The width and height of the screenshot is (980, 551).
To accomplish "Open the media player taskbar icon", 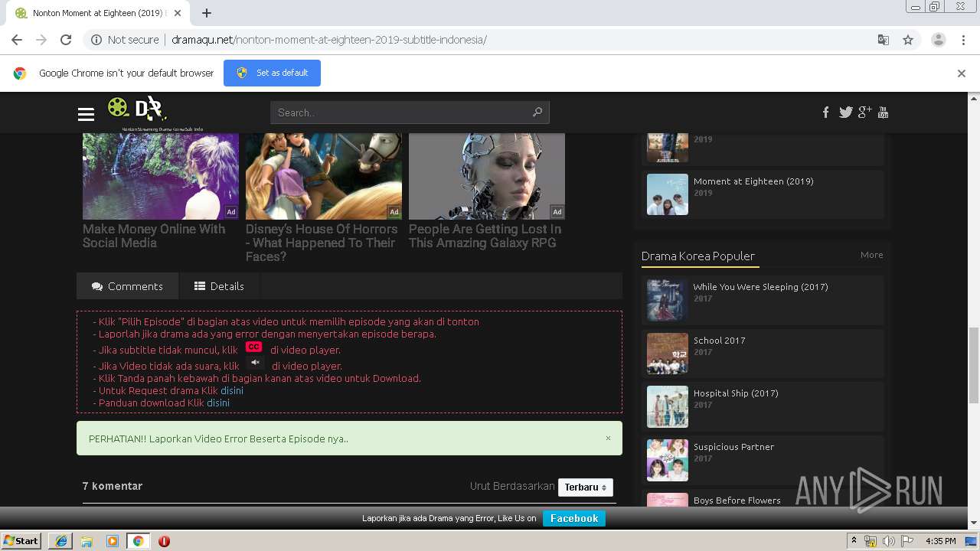I will click(x=113, y=541).
